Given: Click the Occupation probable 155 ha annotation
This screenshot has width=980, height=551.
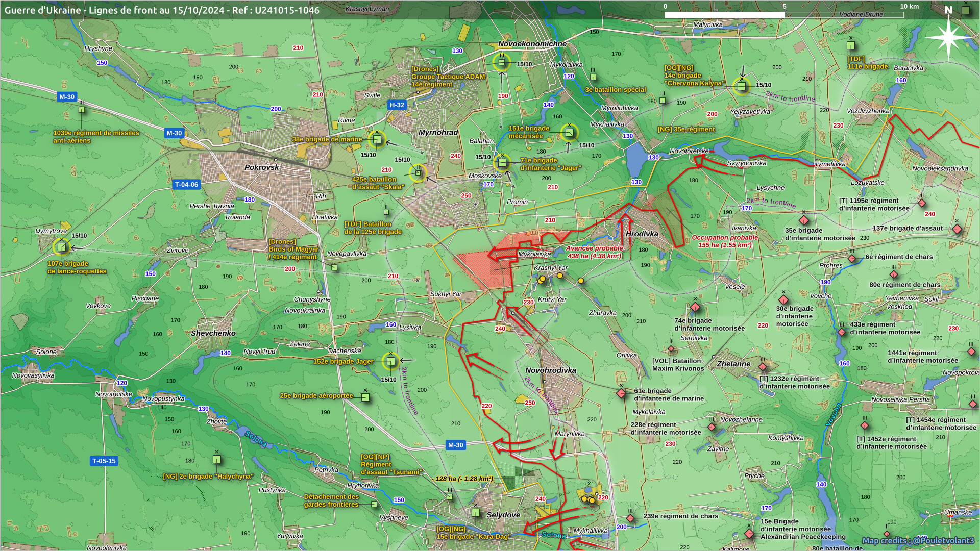Looking at the screenshot, I should coord(724,241).
